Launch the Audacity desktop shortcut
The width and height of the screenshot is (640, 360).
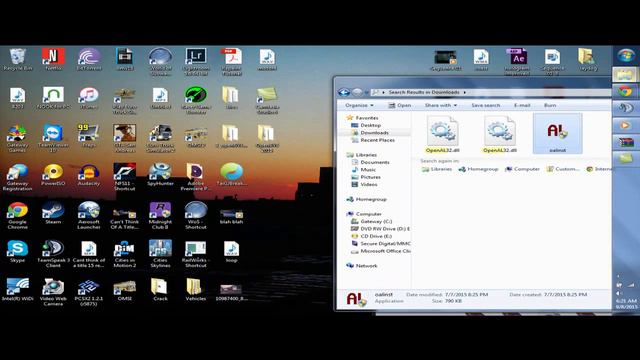pos(89,174)
